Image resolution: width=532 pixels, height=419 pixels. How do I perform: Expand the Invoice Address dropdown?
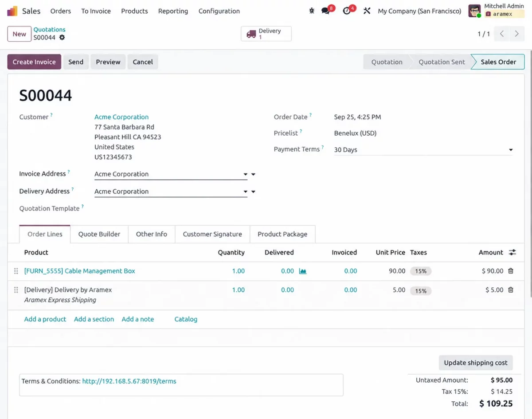coord(245,174)
